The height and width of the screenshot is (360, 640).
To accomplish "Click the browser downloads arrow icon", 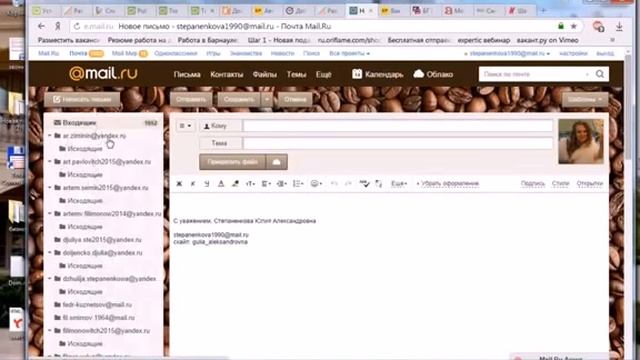I will pos(619,27).
